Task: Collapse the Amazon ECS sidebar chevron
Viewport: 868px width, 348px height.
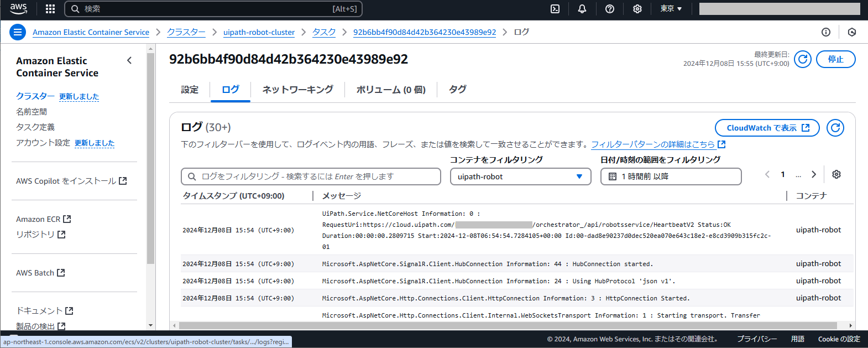Action: pos(129,60)
